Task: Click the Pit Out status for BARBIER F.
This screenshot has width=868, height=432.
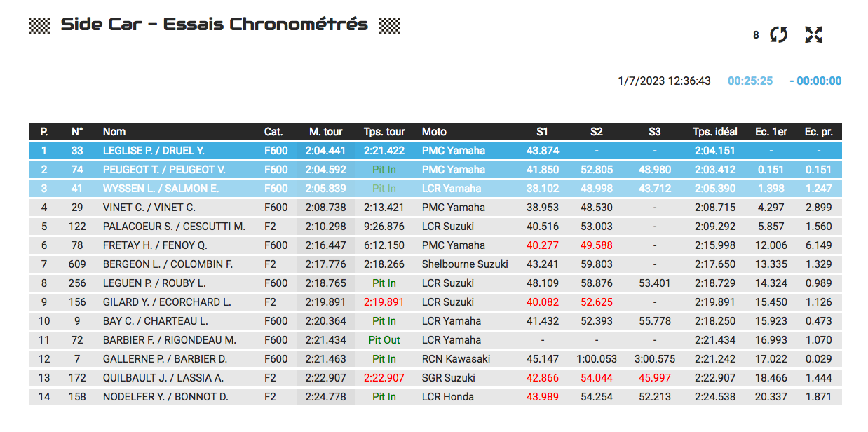Action: (384, 340)
